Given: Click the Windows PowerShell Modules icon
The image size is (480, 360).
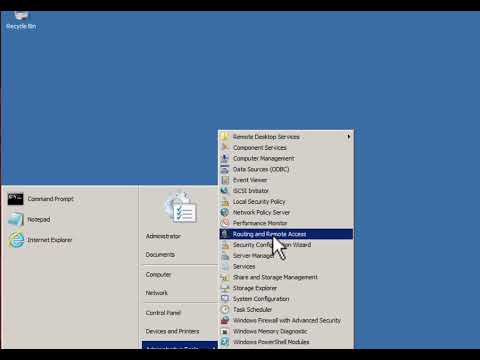Looking at the screenshot, I should pyautogui.click(x=225, y=342).
